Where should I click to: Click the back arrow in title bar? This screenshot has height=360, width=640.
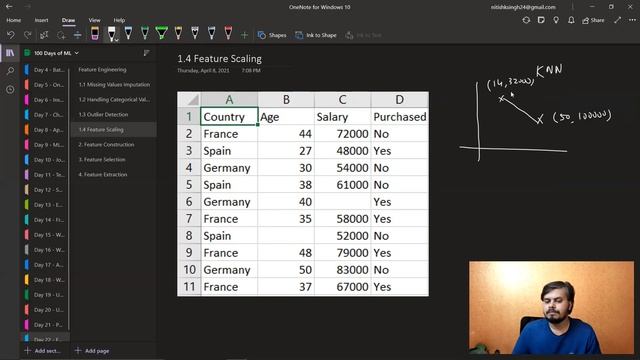9,7
